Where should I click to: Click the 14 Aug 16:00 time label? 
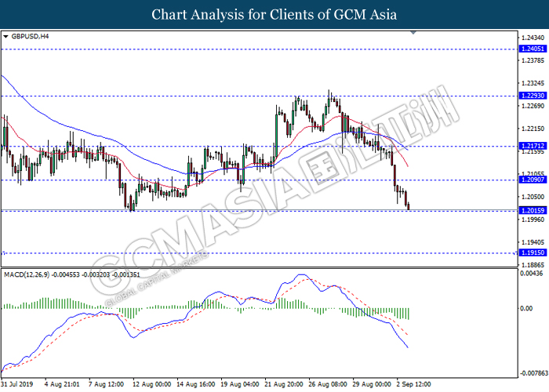click(196, 384)
